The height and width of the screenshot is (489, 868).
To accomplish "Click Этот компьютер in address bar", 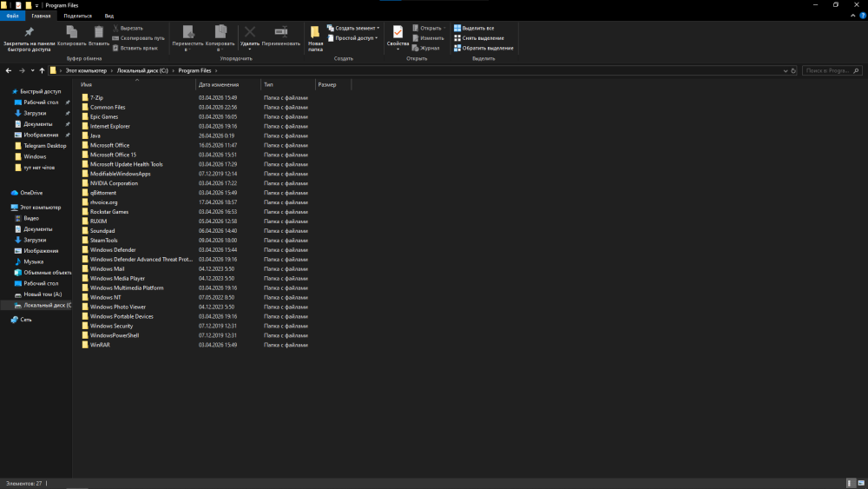I will [x=86, y=70].
